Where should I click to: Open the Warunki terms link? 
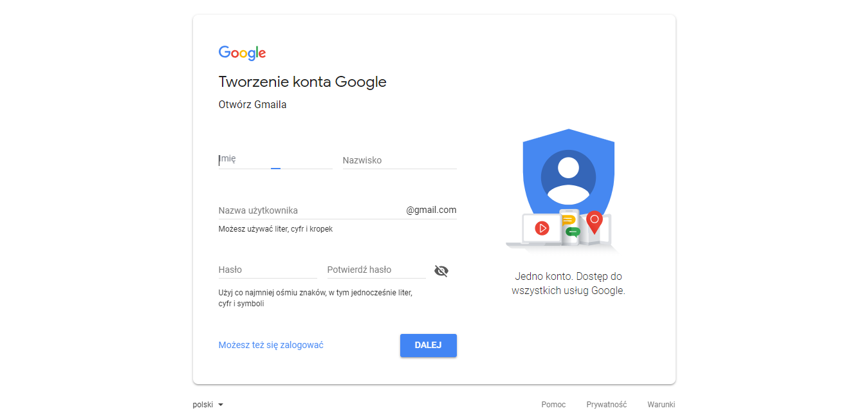661,405
